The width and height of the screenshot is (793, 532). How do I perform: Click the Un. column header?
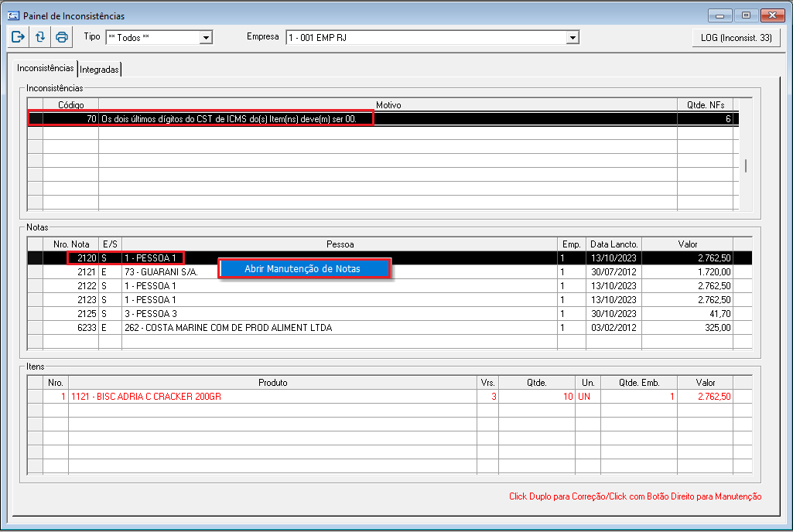588,383
